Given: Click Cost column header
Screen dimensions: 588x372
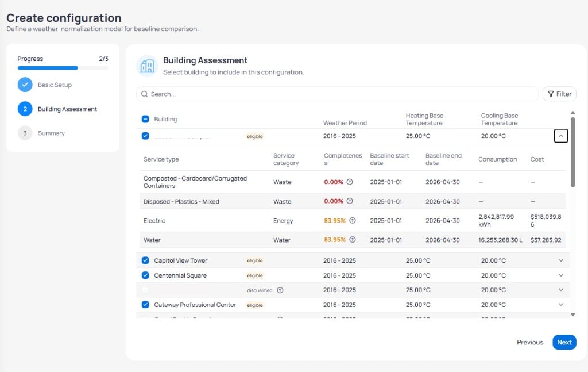Looking at the screenshot, I should [x=537, y=159].
